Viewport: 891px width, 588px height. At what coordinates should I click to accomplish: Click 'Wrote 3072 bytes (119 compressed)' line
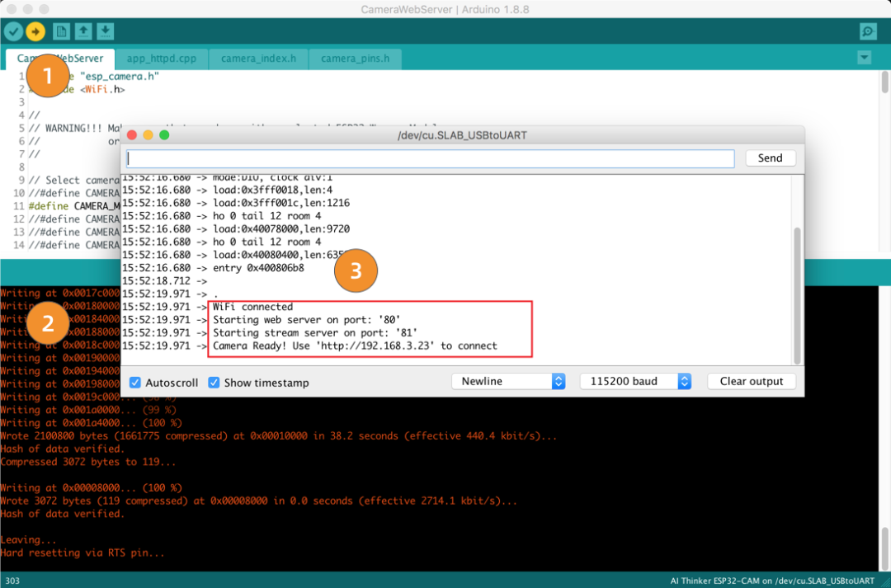click(x=258, y=501)
